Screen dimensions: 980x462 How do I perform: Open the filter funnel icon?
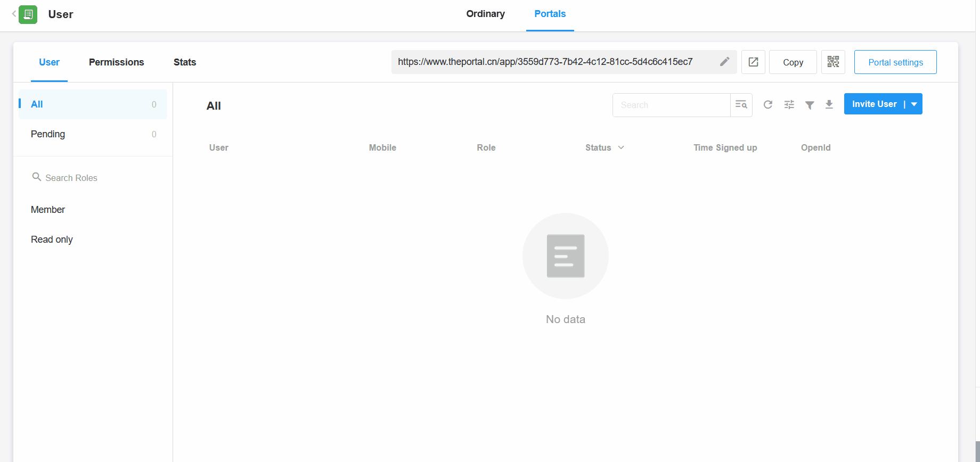(809, 105)
